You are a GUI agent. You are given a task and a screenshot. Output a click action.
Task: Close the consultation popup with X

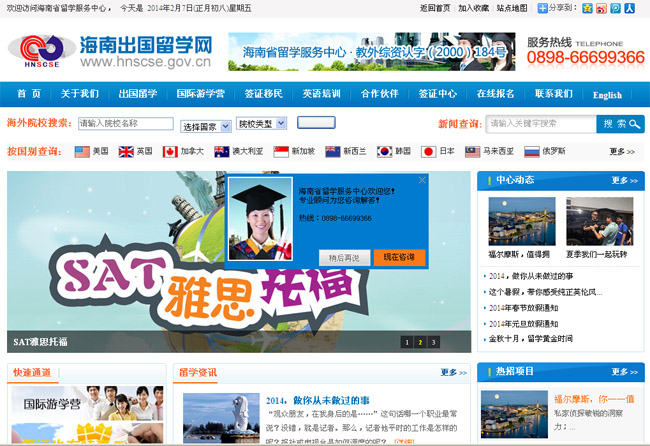(x=422, y=181)
